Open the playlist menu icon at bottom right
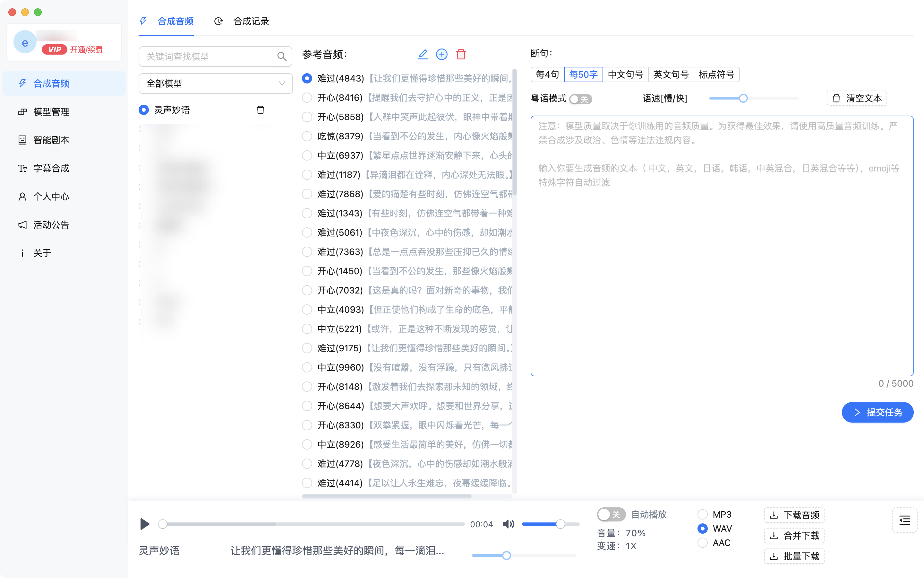 [904, 520]
